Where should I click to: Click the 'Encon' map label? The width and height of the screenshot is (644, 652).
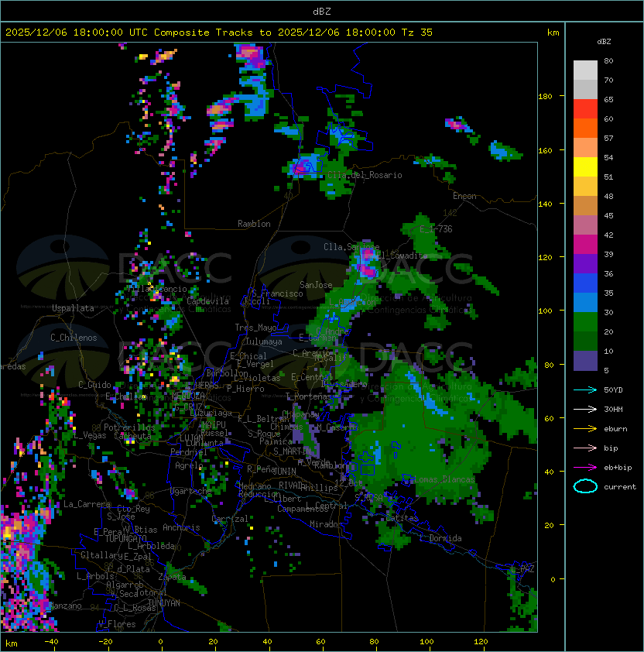464,196
